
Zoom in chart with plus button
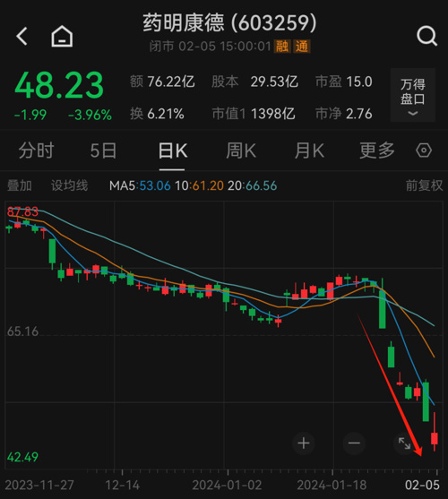pyautogui.click(x=304, y=443)
